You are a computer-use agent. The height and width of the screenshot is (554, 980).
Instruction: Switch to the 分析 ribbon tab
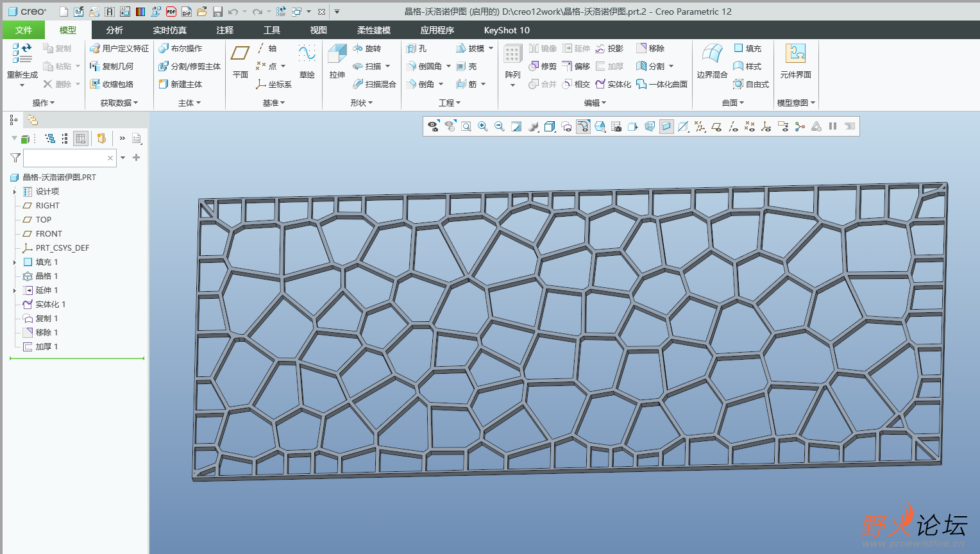[115, 30]
